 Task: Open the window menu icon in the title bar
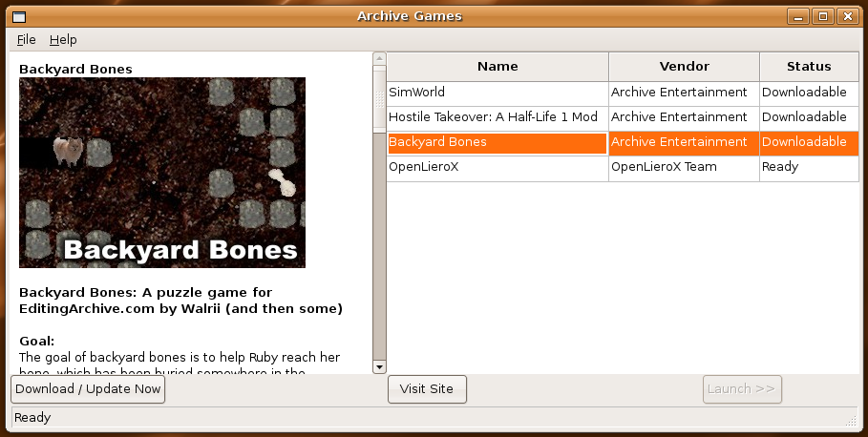click(x=18, y=16)
